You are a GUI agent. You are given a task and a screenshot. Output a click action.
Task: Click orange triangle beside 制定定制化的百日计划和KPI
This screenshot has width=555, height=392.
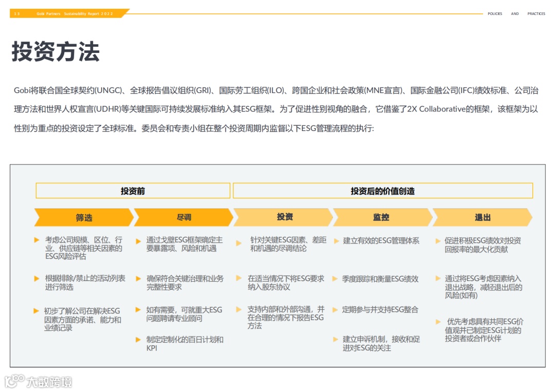point(138,340)
